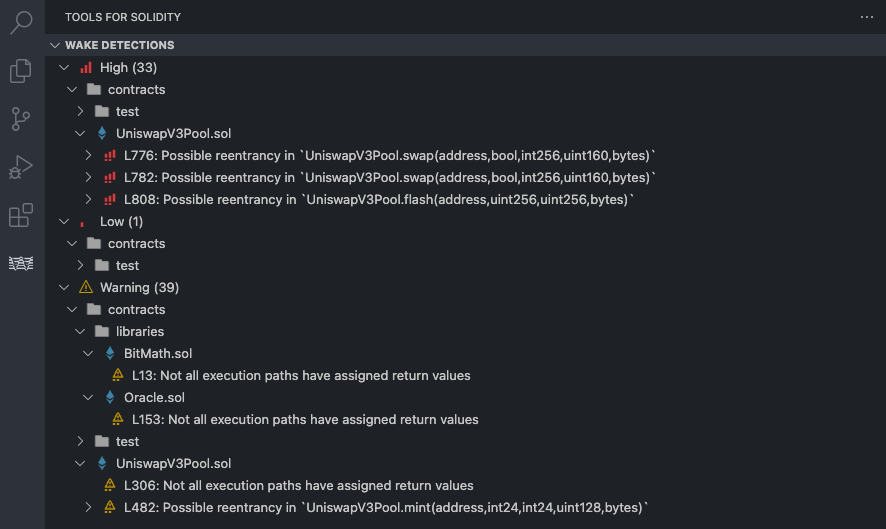Click the yellow Warning triangle icon
The width and height of the screenshot is (886, 529).
(86, 287)
